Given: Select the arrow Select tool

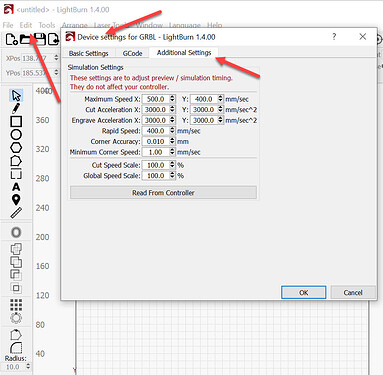Looking at the screenshot, I should (16, 95).
